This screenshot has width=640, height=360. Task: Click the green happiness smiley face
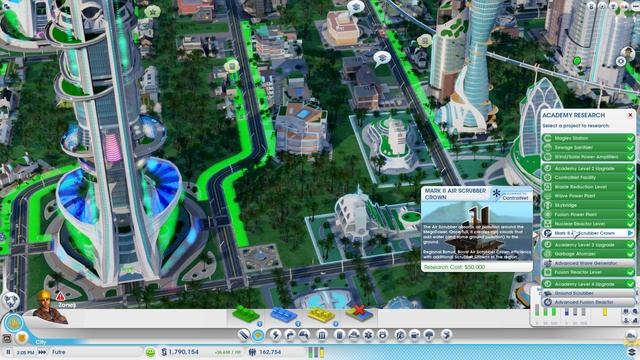150,352
